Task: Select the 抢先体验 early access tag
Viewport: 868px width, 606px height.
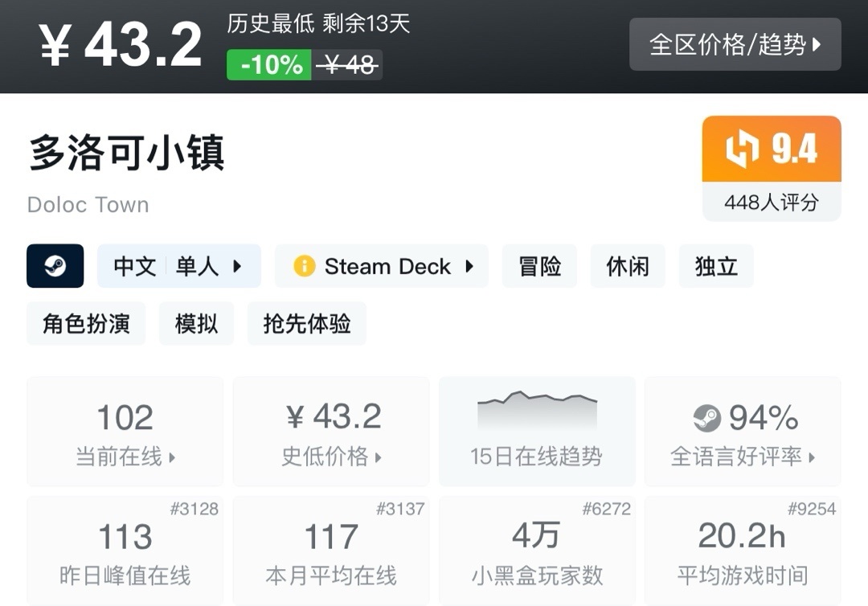Action: point(306,323)
